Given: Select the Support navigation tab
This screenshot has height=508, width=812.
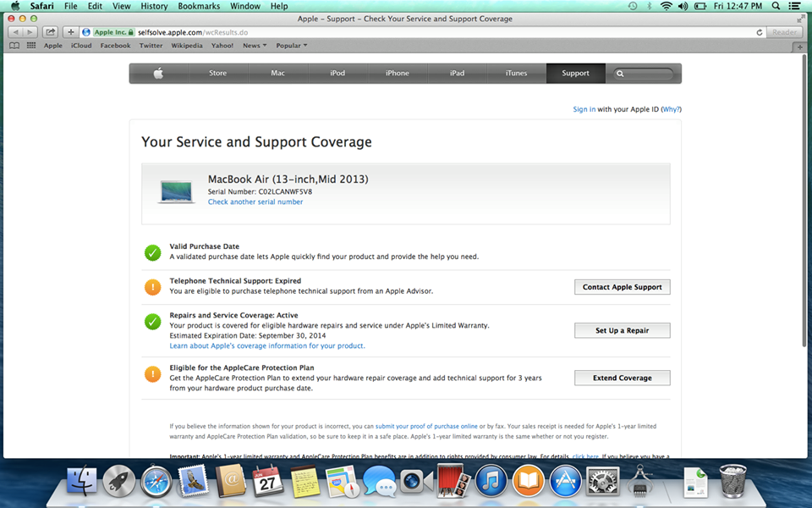Looking at the screenshot, I should point(576,73).
